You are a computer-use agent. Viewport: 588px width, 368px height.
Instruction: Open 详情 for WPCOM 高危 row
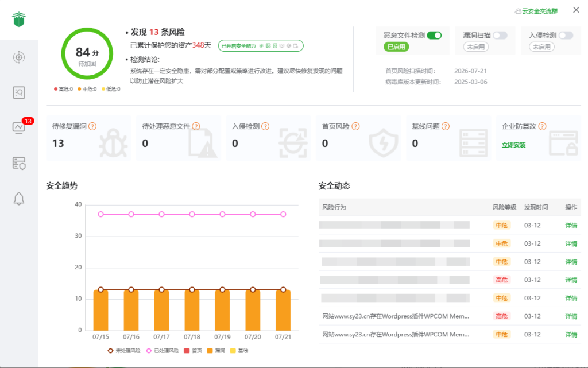coord(571,316)
